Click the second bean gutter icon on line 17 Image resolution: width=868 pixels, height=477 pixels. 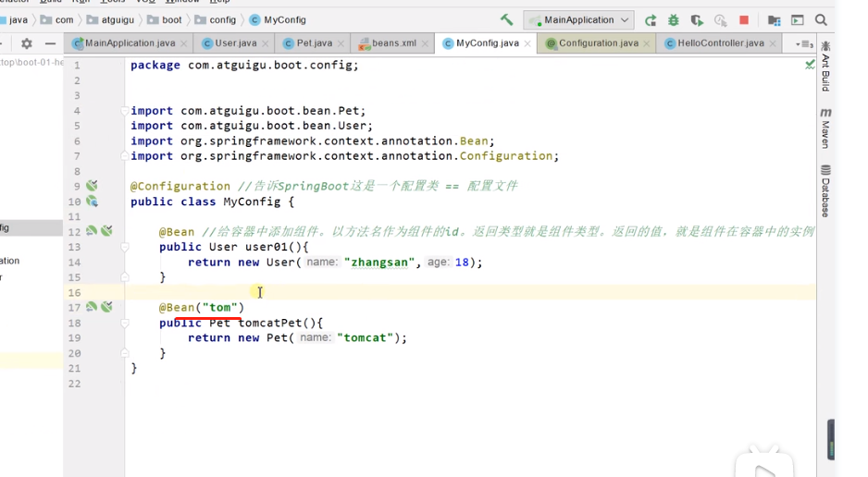(x=106, y=307)
